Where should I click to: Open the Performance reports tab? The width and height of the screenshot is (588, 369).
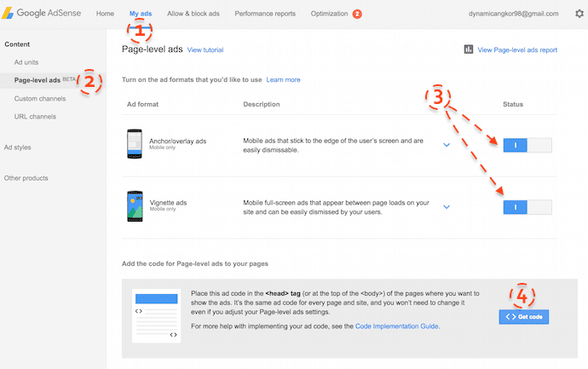265,14
